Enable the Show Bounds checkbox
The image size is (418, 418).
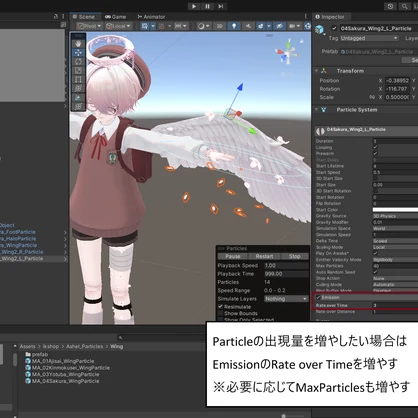[x=220, y=313]
